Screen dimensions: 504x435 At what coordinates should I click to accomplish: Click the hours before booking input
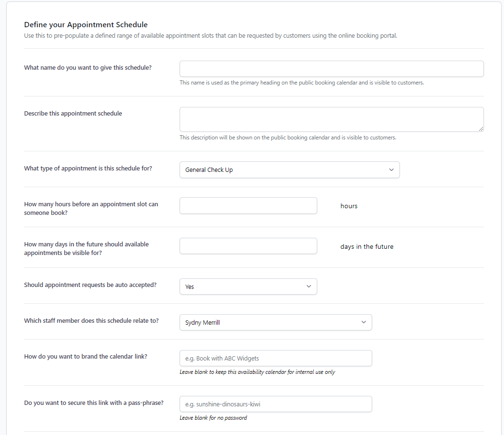point(248,206)
